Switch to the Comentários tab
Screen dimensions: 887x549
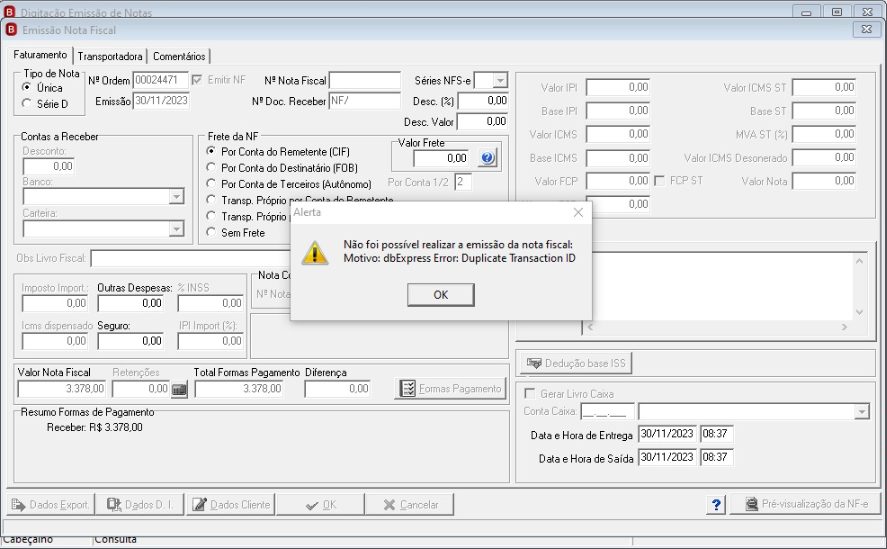tap(179, 56)
